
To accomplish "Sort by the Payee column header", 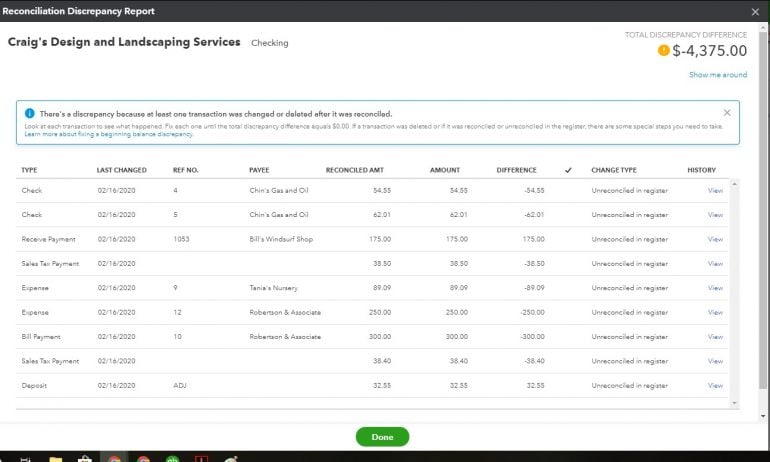I will pyautogui.click(x=261, y=170).
